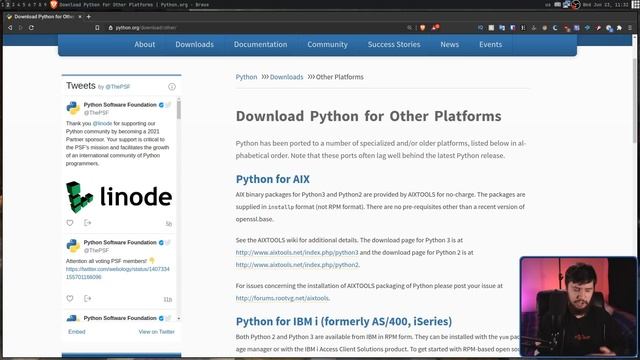Open the Extensions puzzle piece icon
Viewport: 640px width, 360px height.
pos(619,28)
